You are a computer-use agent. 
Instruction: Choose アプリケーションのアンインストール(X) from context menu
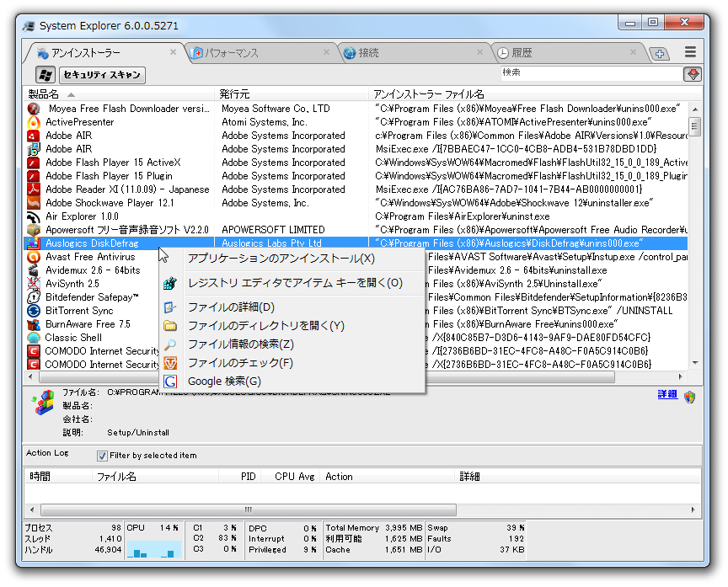click(x=292, y=259)
